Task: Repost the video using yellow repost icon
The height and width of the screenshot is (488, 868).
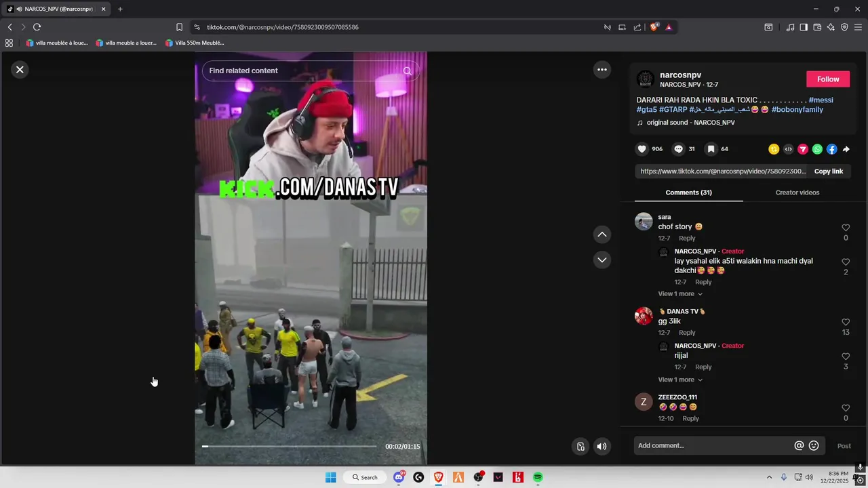Action: pos(774,149)
